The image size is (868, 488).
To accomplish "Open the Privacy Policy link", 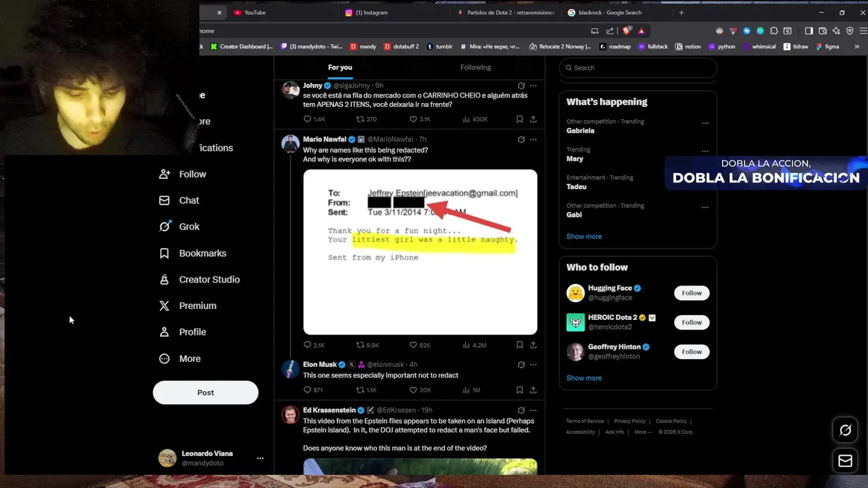I will coord(630,421).
